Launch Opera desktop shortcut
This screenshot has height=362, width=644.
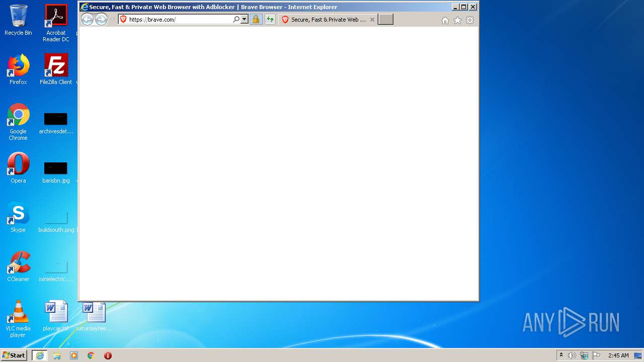18,168
